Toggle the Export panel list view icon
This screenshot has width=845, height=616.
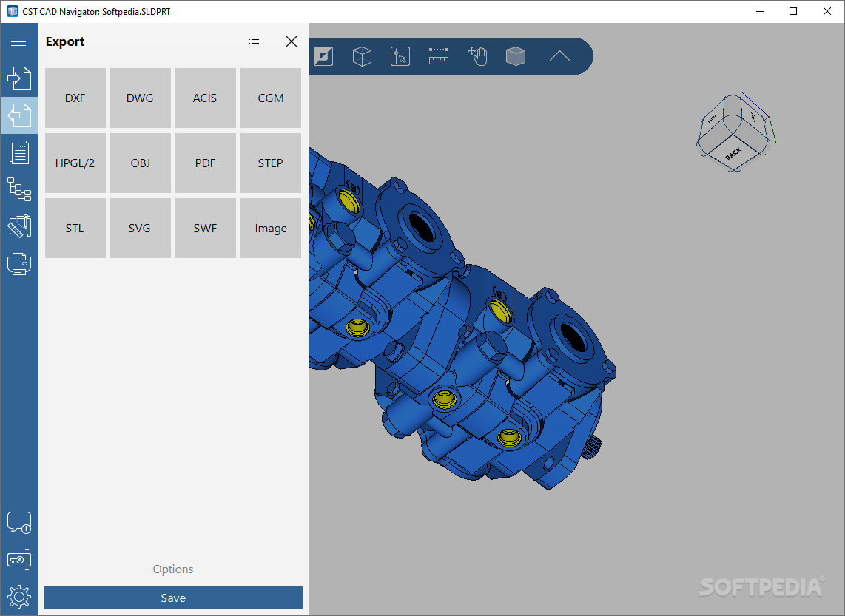(254, 41)
